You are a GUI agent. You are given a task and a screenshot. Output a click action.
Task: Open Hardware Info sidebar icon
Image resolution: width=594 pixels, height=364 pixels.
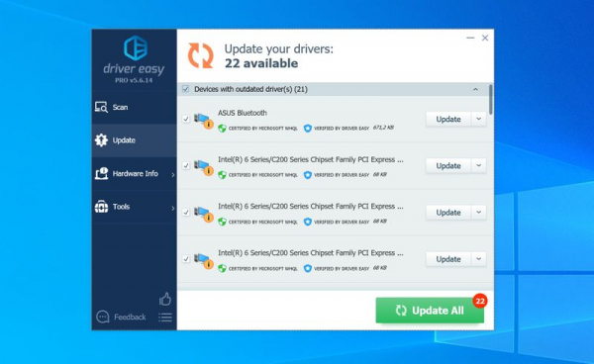pos(101,173)
